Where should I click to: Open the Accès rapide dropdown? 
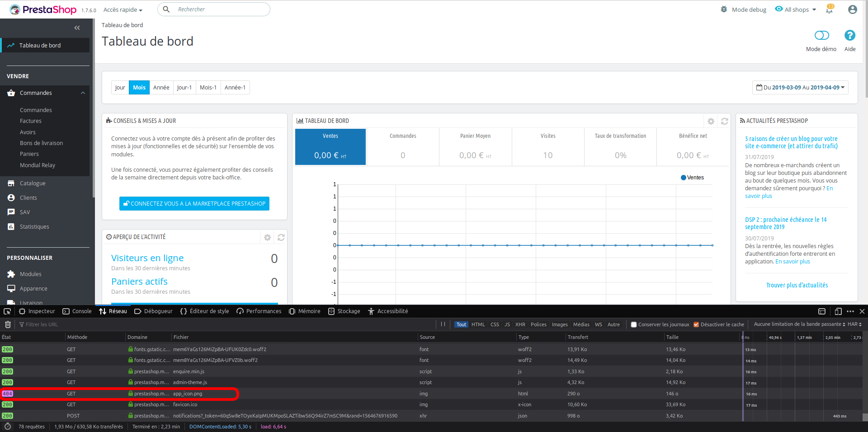(123, 9)
